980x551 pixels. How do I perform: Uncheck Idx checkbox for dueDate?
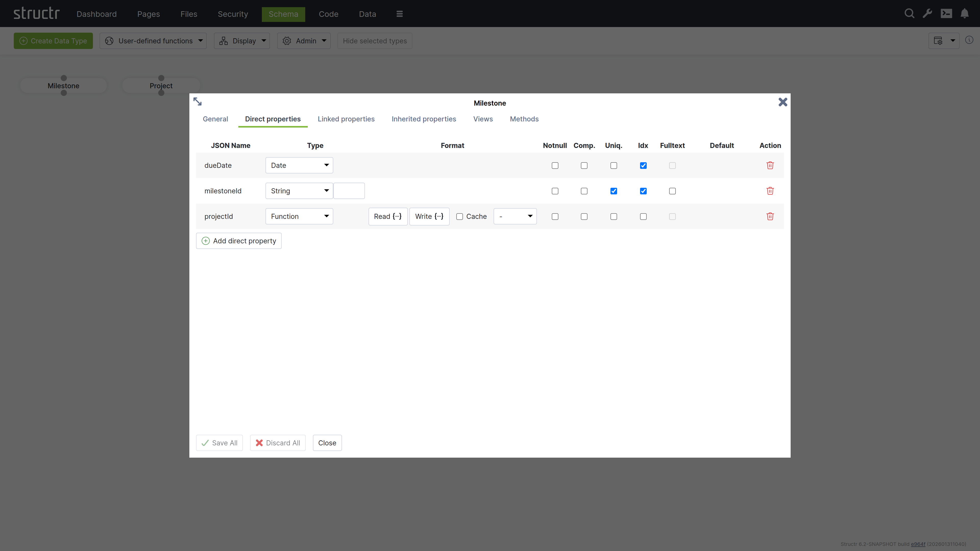point(643,165)
